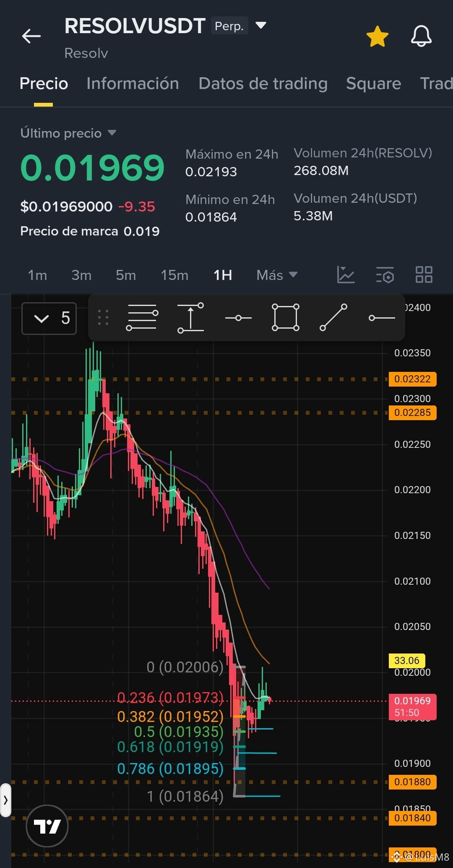Switch to the Precio tab
This screenshot has height=868, width=453.
pos(44,84)
